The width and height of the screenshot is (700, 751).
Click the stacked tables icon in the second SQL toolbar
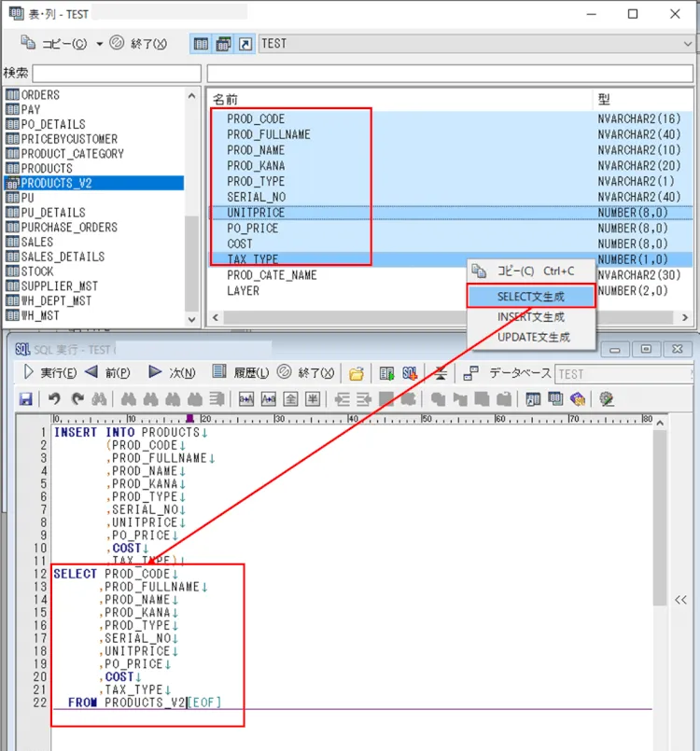coord(555,399)
